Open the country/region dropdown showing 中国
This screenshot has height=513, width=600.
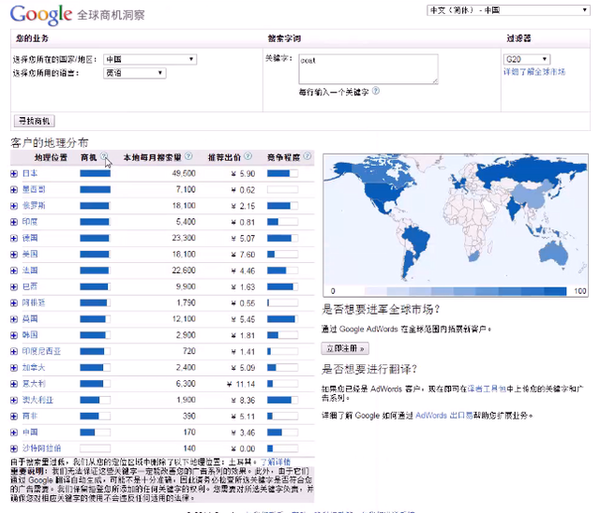click(x=148, y=59)
